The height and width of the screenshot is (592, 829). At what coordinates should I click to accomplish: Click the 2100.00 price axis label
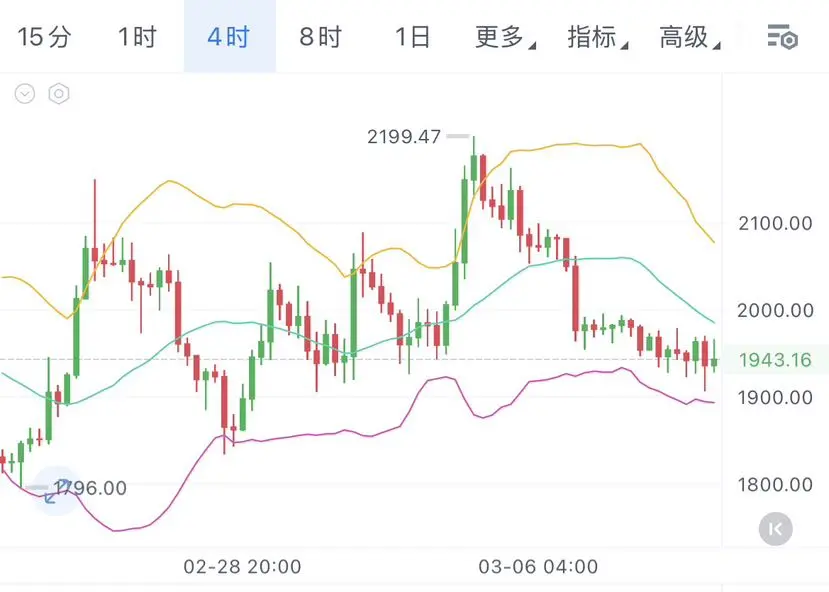tap(774, 222)
